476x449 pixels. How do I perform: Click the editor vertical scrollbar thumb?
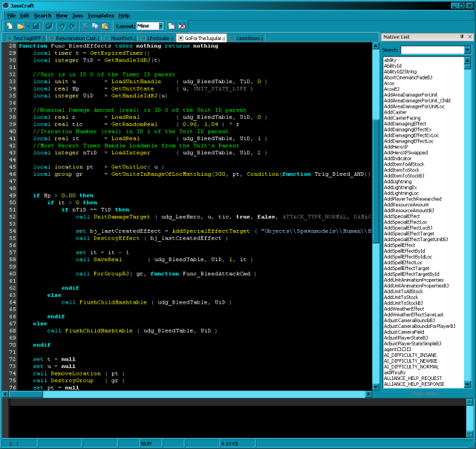pyautogui.click(x=376, y=181)
